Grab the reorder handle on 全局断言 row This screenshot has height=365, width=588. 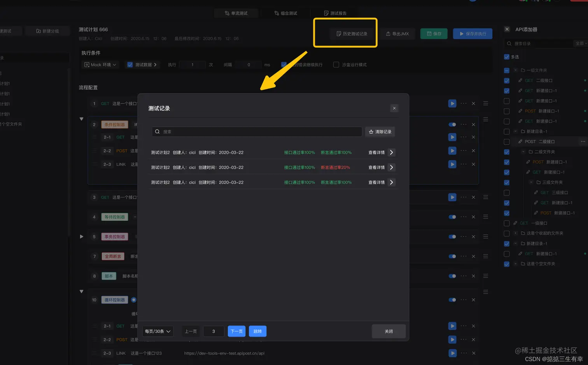click(486, 256)
